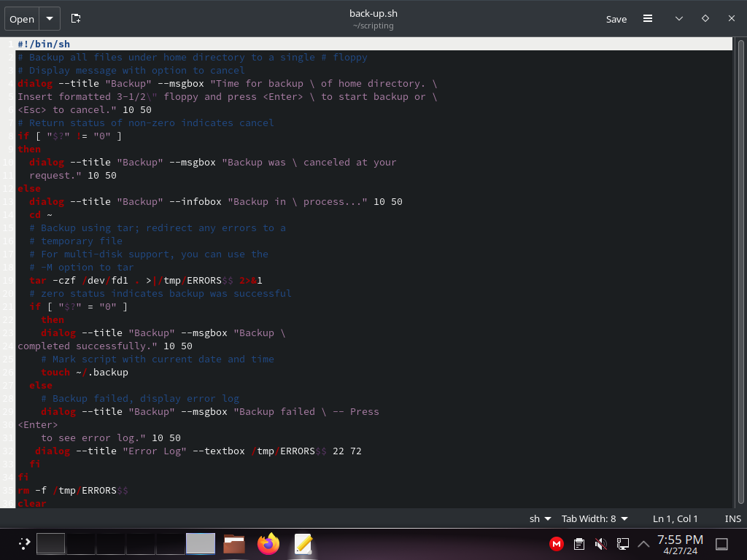The height and width of the screenshot is (560, 747).
Task: Click the '# Backup failed, display error log' comment
Action: pyautogui.click(x=140, y=399)
